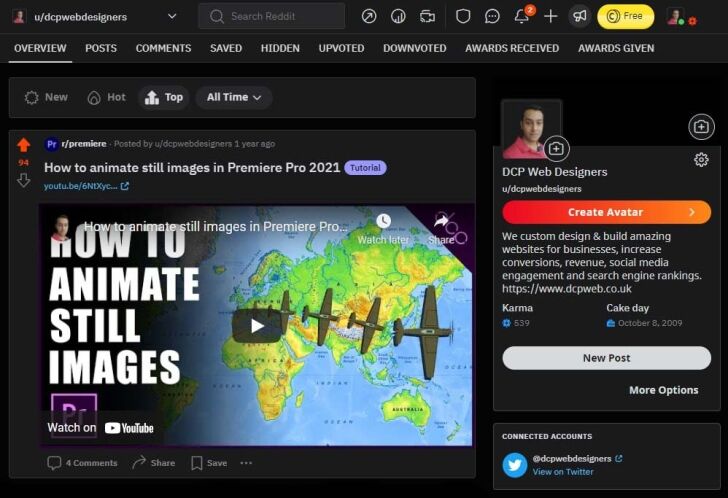This screenshot has height=498, width=728.
Task: Click the Twitter bird icon
Action: [514, 465]
